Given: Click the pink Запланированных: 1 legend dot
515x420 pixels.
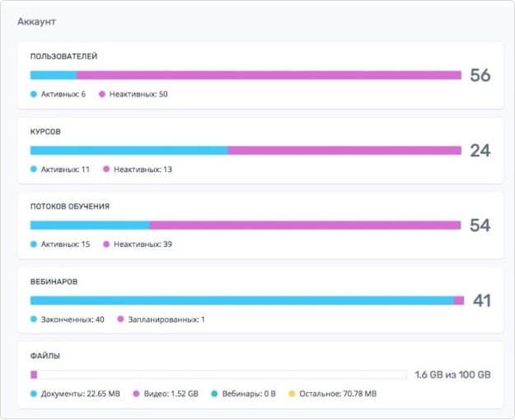Looking at the screenshot, I should tap(120, 320).
